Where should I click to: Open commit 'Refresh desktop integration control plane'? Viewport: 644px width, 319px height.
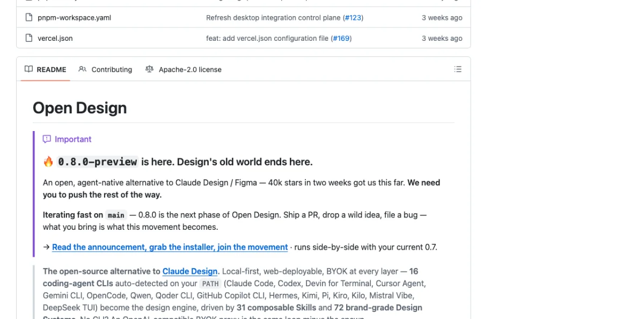click(x=273, y=18)
